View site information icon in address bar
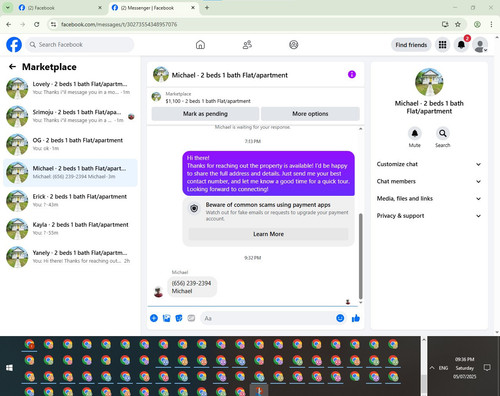This screenshot has height=396, width=500. pos(53,24)
